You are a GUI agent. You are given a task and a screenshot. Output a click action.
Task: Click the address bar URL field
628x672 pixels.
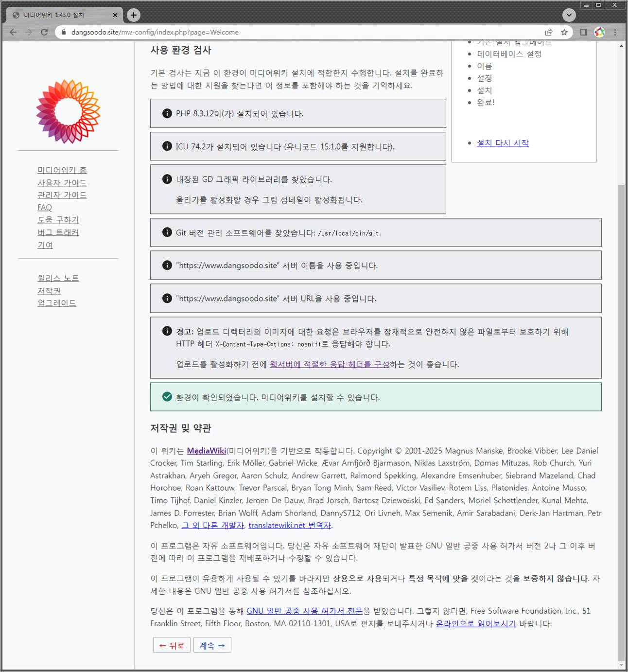click(292, 32)
